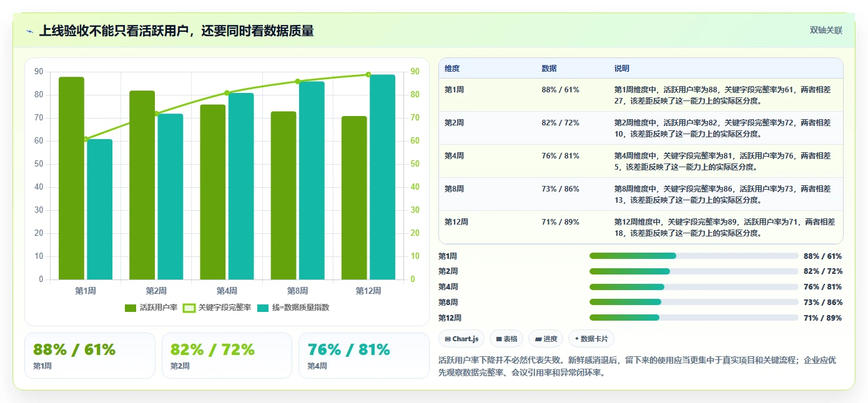Click the green 第8周 bar in chart
Screen dimensions: 868x403
pyautogui.click(x=284, y=195)
